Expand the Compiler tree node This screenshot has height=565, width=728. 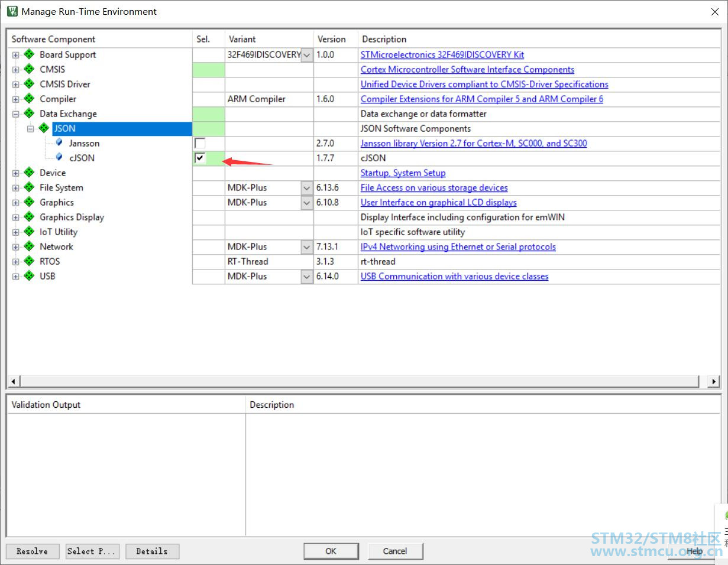[15, 99]
